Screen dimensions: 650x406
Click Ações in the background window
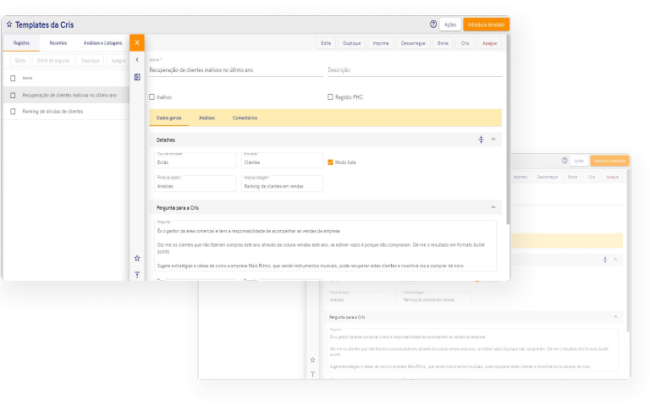pyautogui.click(x=579, y=160)
